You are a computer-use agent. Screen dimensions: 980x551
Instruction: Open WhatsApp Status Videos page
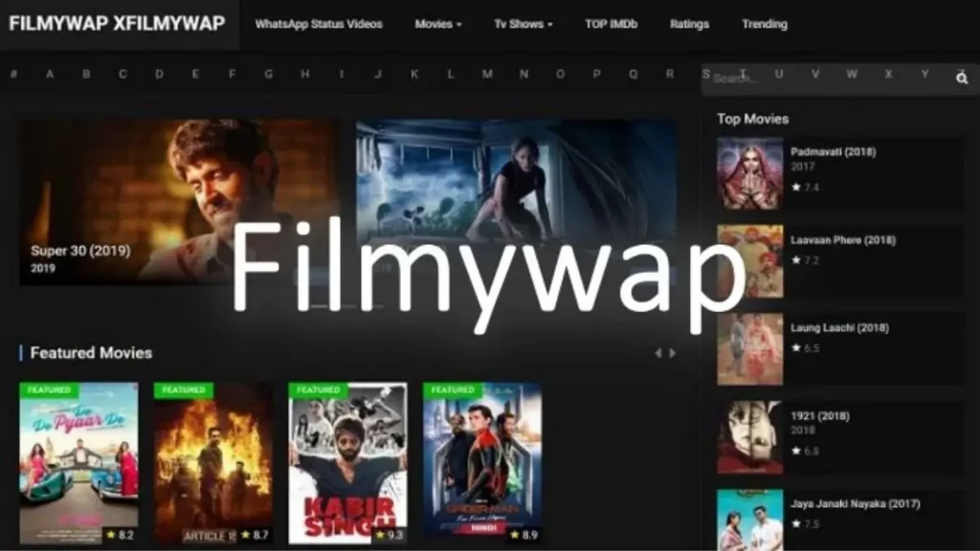pyautogui.click(x=319, y=24)
